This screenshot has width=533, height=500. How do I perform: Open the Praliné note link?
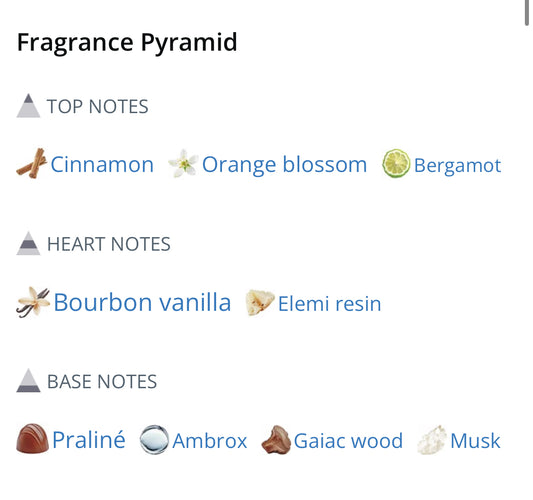[89, 439]
